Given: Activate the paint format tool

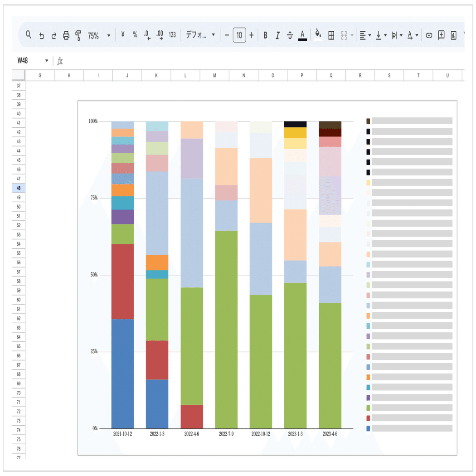Looking at the screenshot, I should 78,35.
